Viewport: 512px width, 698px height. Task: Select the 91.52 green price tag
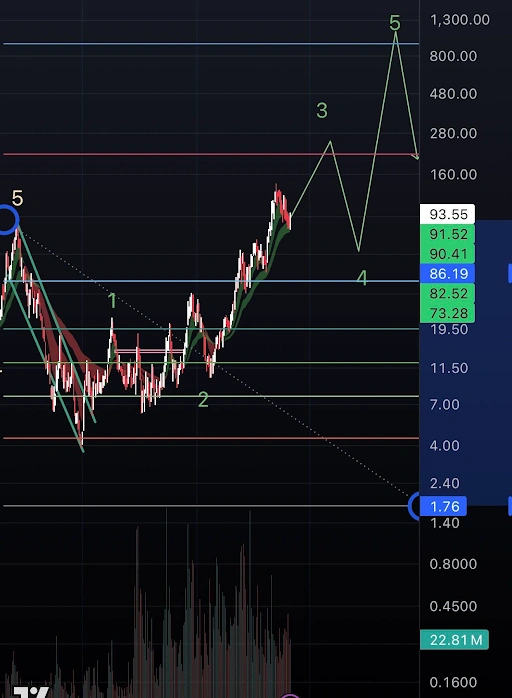point(447,234)
